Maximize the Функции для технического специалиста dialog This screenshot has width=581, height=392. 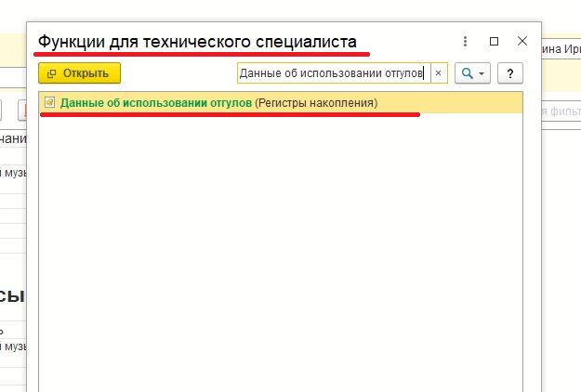point(494,41)
